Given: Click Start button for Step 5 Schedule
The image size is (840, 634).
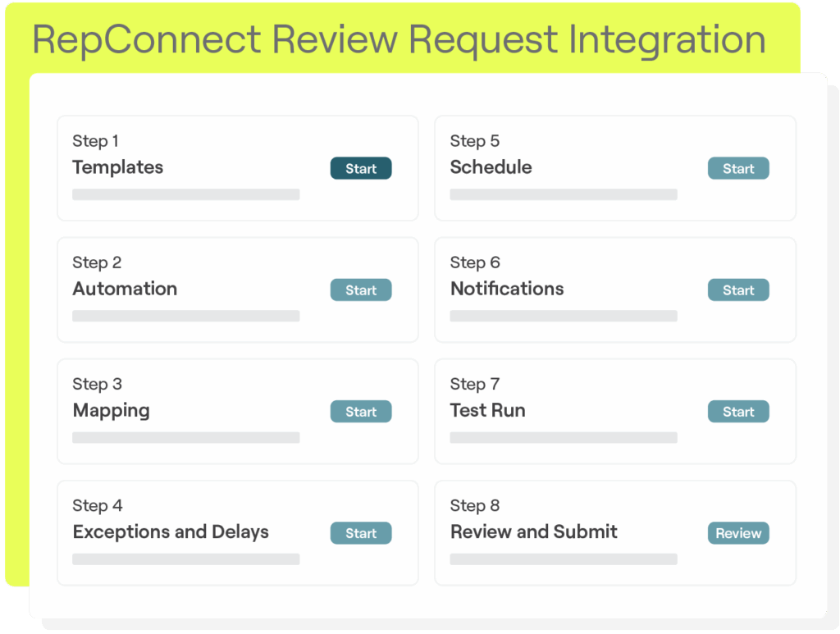Looking at the screenshot, I should tap(738, 169).
